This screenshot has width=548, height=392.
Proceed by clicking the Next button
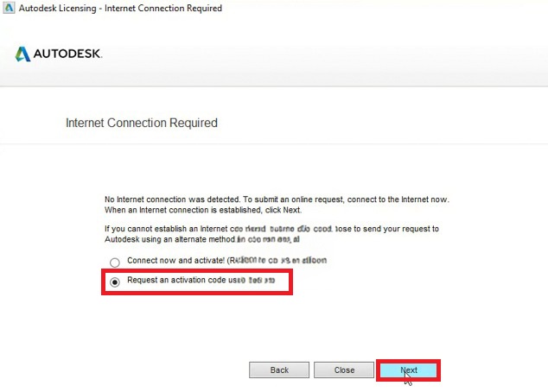pos(409,370)
